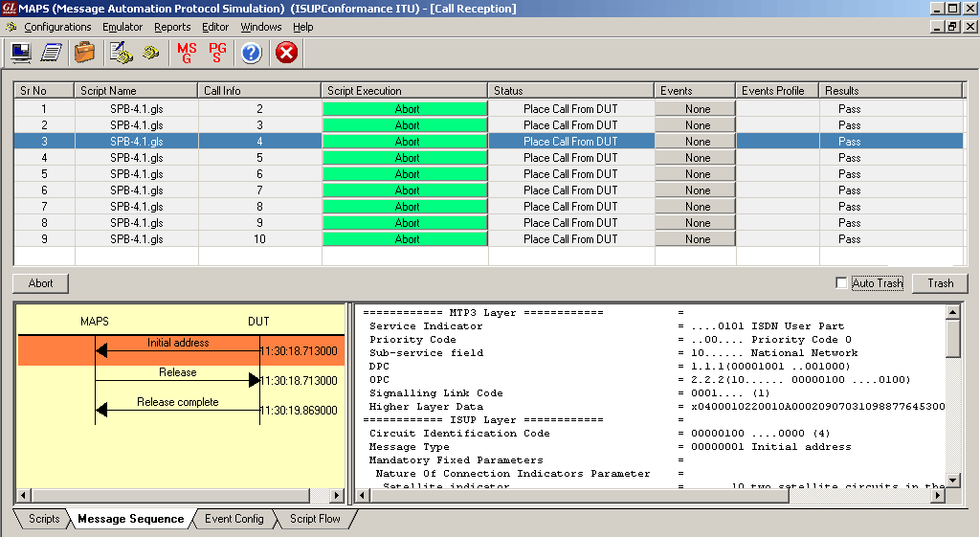Screen dimensions: 980x537
Task: Click the Events Profile column header
Action: 777,91
